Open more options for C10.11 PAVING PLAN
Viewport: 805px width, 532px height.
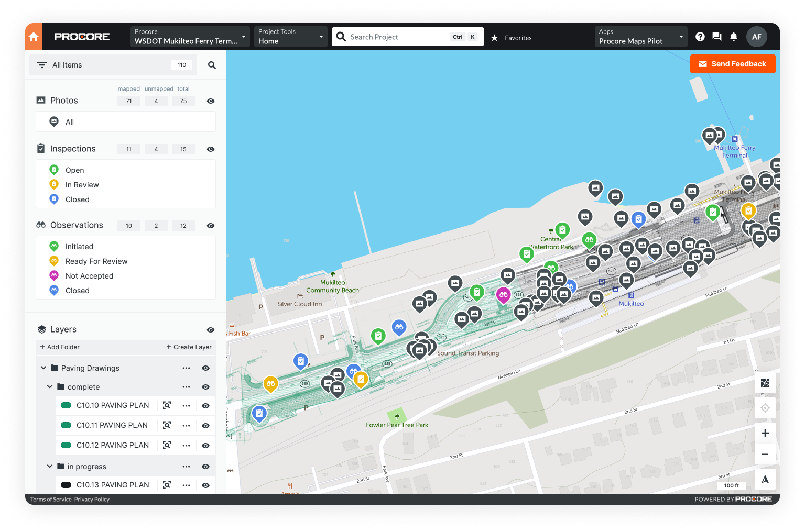point(186,425)
